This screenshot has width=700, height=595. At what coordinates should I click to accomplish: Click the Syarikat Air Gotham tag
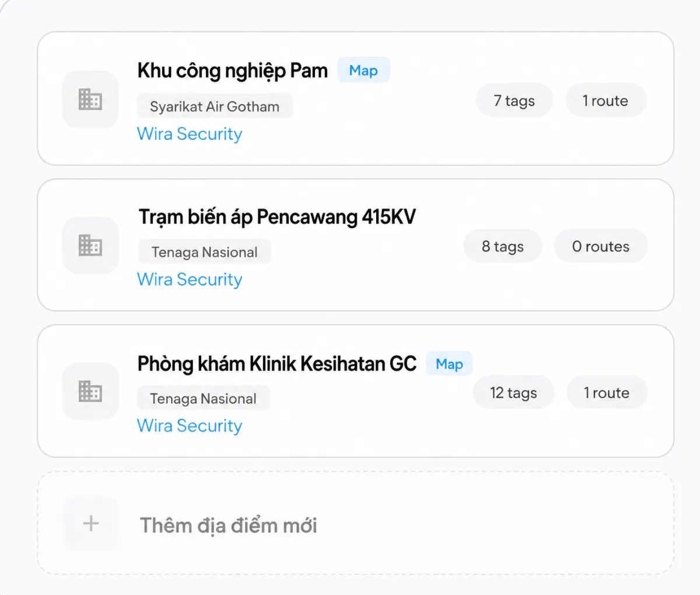pos(215,106)
